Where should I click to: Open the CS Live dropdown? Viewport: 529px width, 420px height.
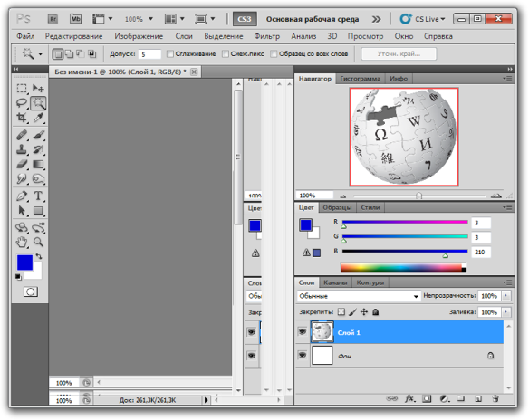coord(422,19)
